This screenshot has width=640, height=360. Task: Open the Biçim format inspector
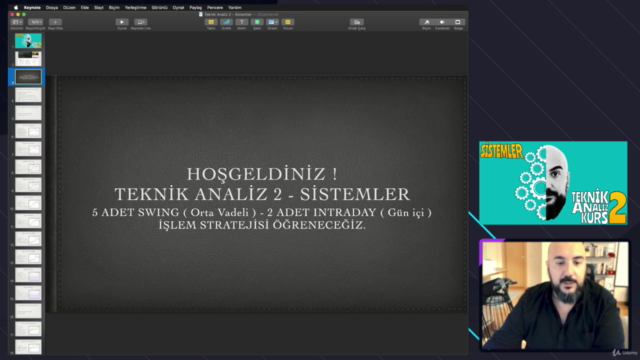tap(427, 22)
